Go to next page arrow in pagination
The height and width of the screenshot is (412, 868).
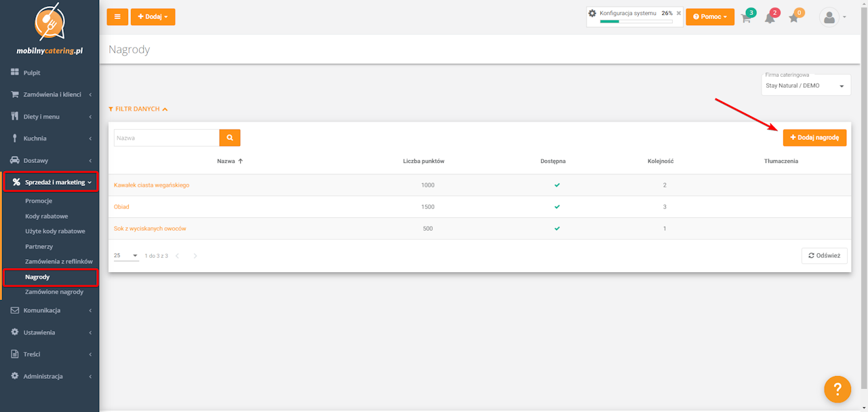(x=195, y=256)
